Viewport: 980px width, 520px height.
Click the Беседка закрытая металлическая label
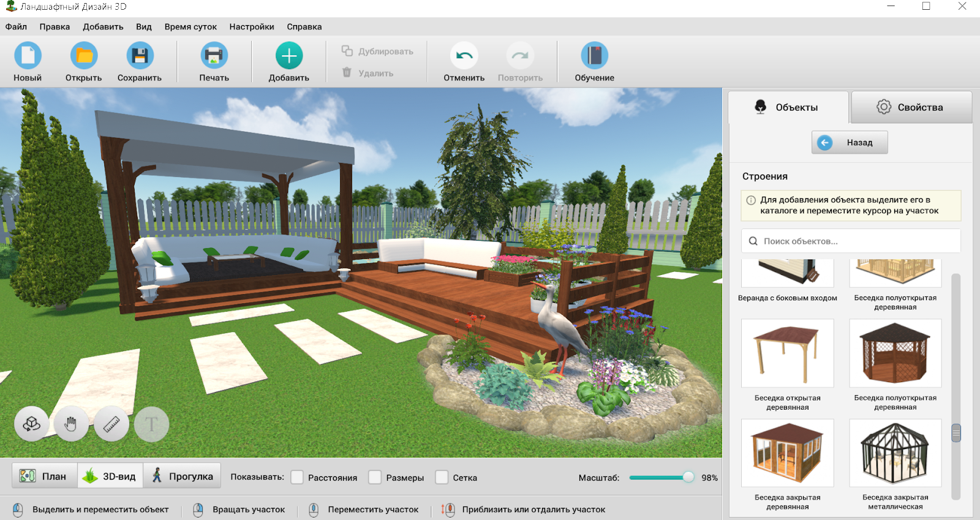895,502
